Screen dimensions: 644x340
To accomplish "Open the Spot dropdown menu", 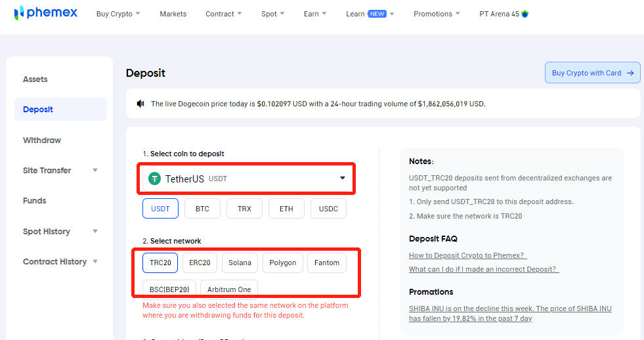I will [272, 14].
